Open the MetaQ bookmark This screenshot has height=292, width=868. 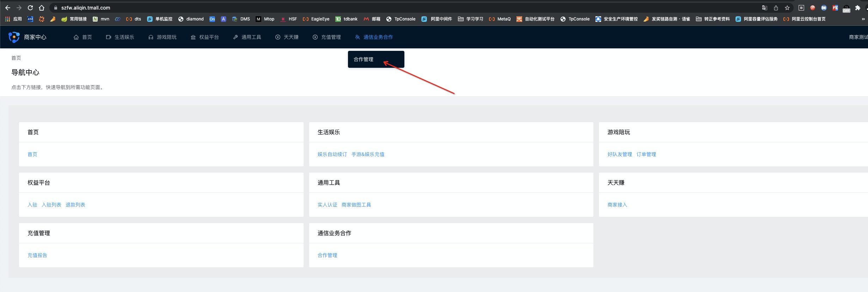click(x=500, y=19)
